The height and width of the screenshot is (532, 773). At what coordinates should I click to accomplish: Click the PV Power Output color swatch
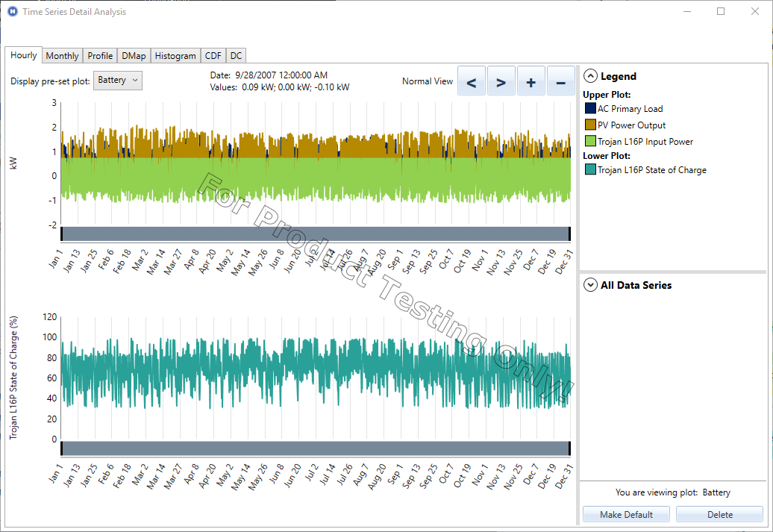click(590, 125)
